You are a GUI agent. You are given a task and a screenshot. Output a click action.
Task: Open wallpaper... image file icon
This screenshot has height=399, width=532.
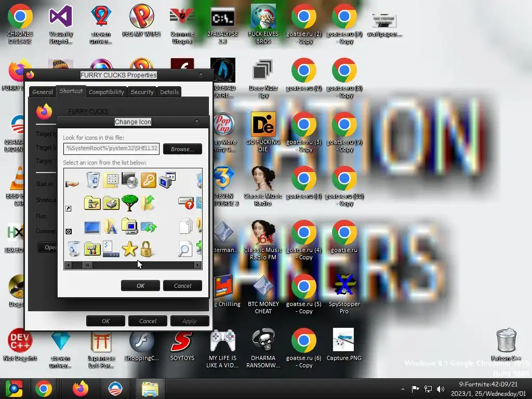coord(384,24)
